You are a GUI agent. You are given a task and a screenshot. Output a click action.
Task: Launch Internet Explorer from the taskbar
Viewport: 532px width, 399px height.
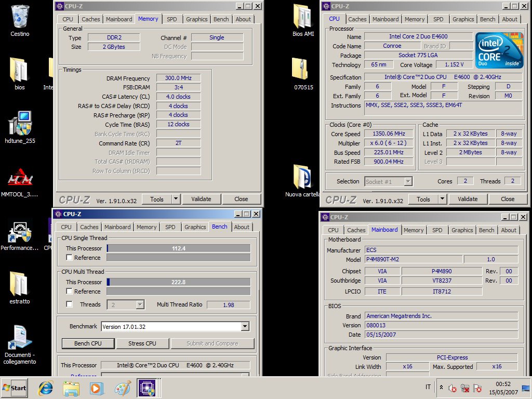pyautogui.click(x=46, y=388)
